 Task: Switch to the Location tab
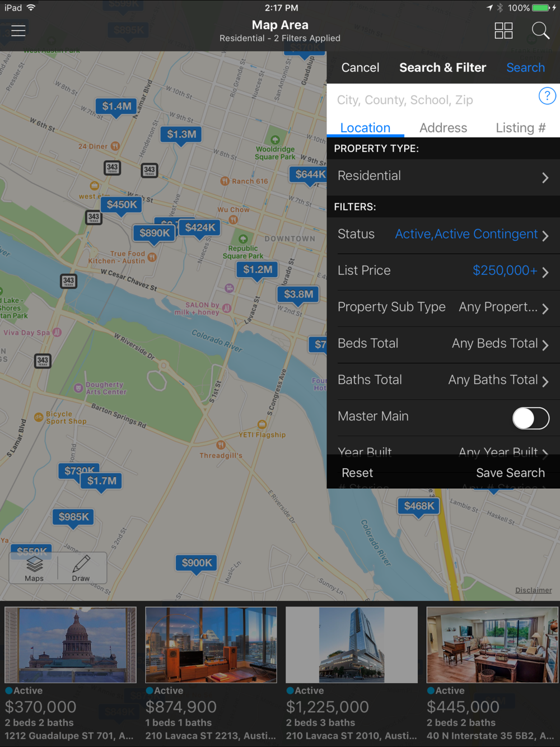[365, 128]
